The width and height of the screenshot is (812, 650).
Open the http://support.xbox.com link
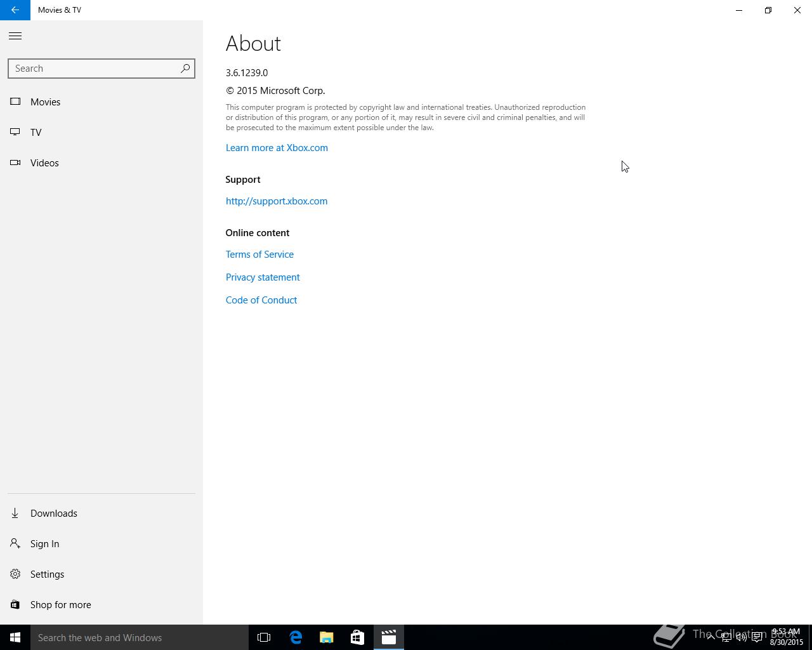coord(277,201)
